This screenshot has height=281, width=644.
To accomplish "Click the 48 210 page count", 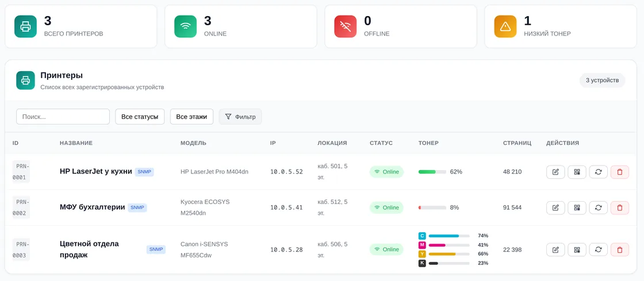I will pos(512,172).
